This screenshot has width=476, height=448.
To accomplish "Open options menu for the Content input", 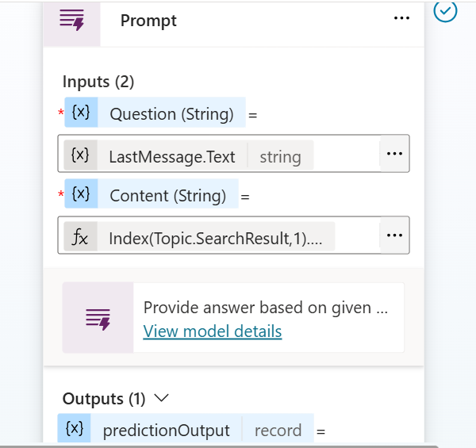I will pos(394,235).
